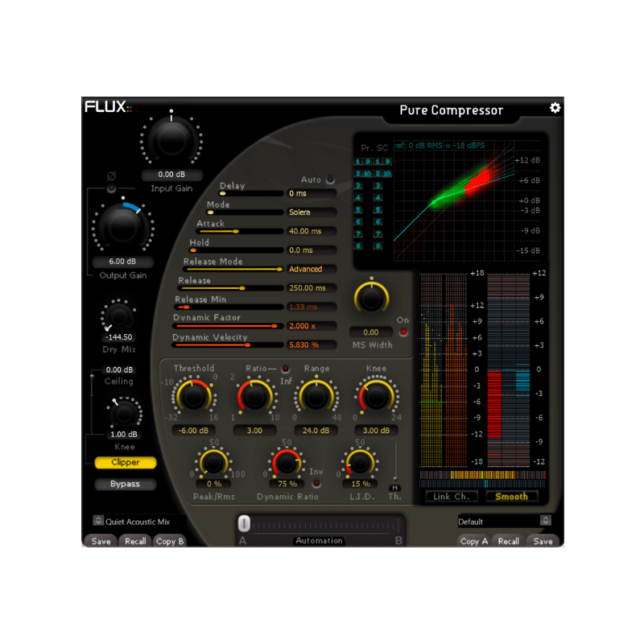Viewport: 644px width, 644px height.
Task: Click the Range 24.0 dB field
Action: tap(316, 431)
